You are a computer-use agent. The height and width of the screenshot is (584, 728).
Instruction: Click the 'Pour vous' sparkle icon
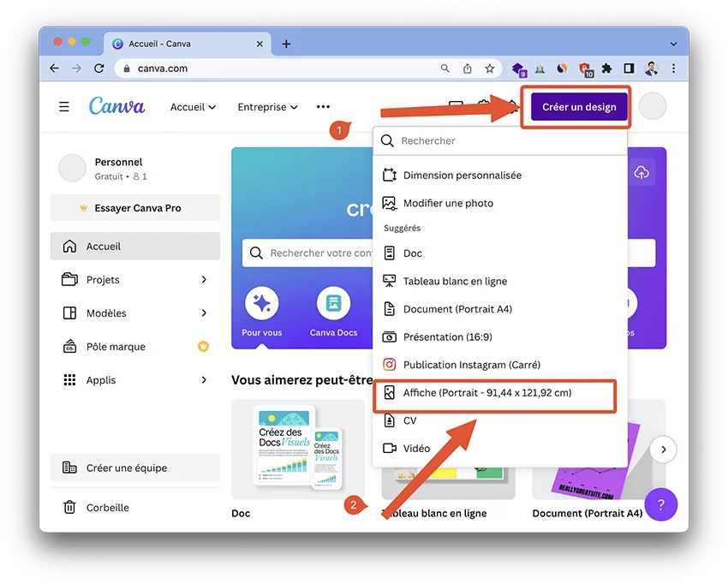(261, 304)
